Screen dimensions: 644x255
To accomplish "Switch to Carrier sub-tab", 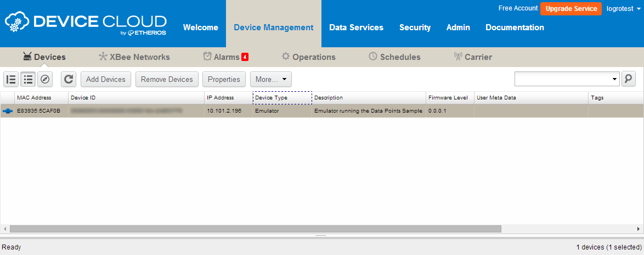I will (473, 57).
